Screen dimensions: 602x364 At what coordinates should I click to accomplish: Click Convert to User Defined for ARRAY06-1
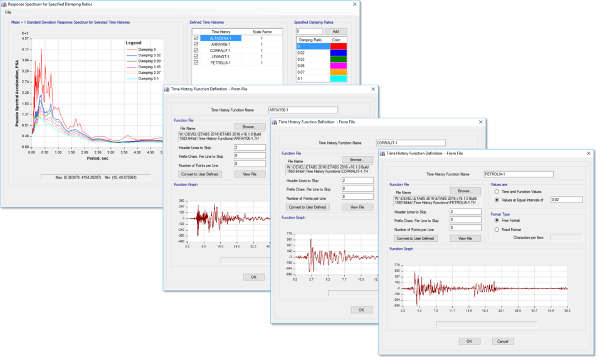pos(199,174)
